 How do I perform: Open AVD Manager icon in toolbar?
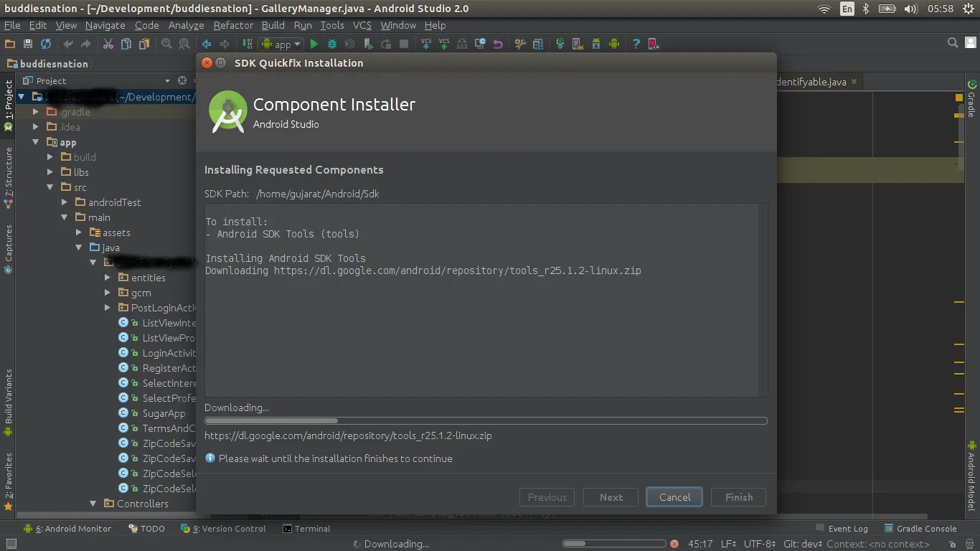pyautogui.click(x=578, y=44)
